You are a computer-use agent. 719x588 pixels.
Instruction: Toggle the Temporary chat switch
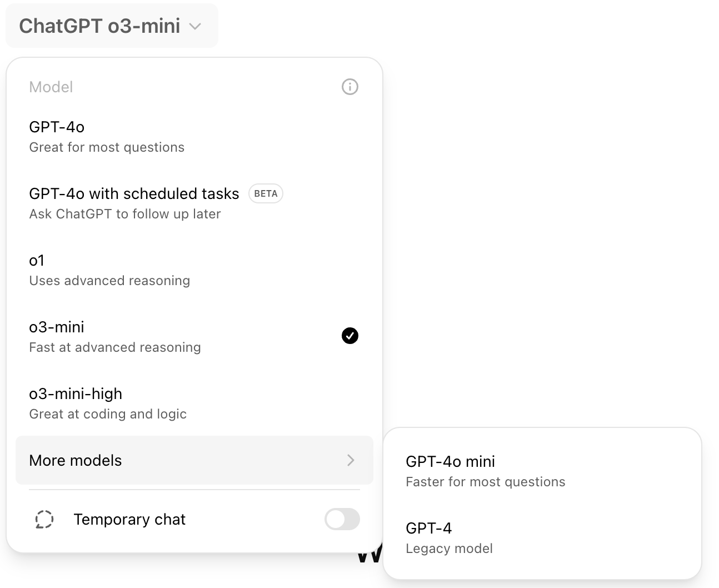342,519
